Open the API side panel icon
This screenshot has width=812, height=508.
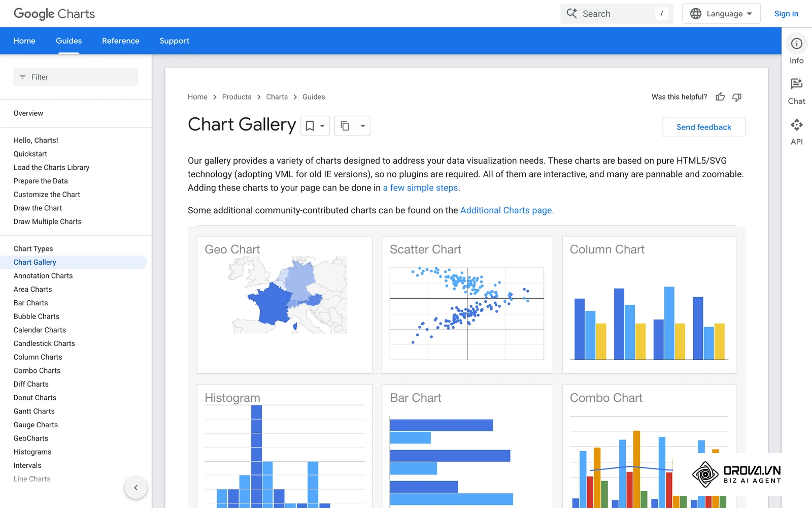pos(797,124)
